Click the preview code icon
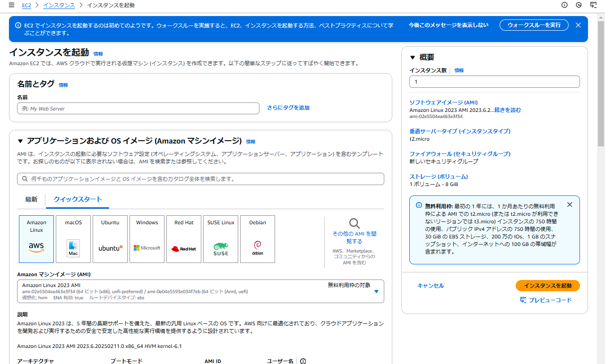This screenshot has height=364, width=605. coord(523,300)
